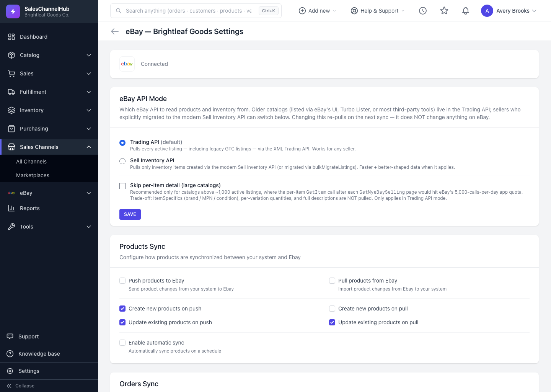This screenshot has width=551, height=392.
Task: Click the Tools wrench icon
Action: 11,227
